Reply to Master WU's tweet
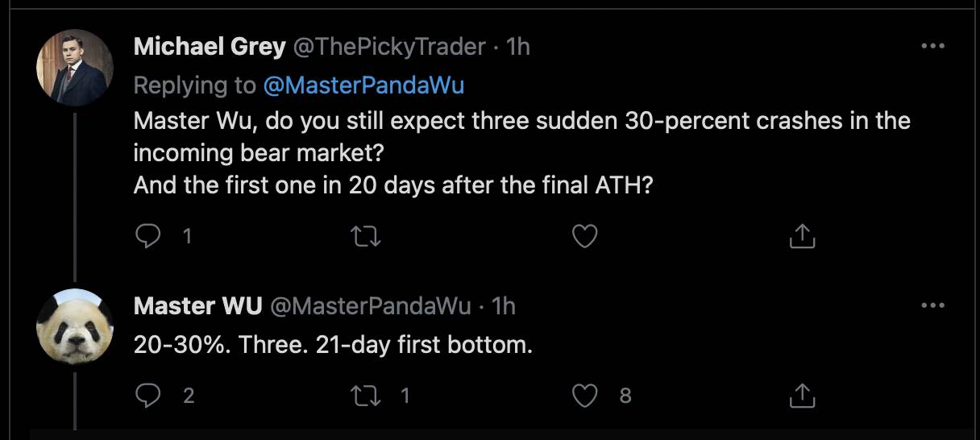This screenshot has width=980, height=440. [147, 395]
